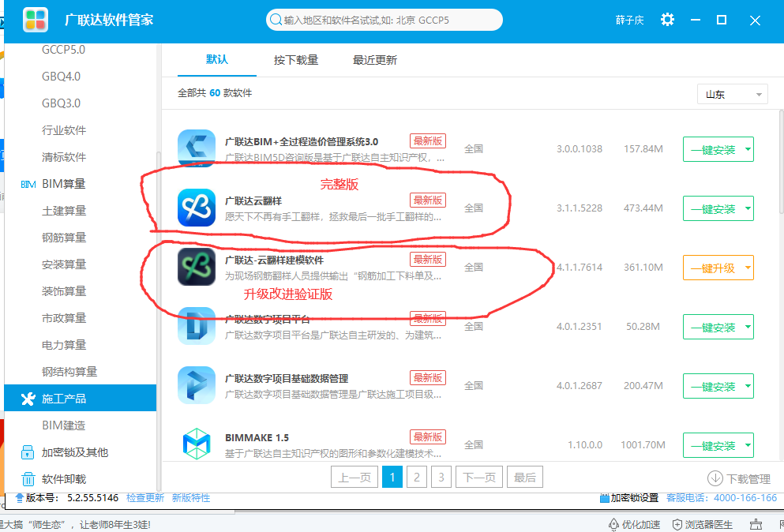
Task: Focus the software search input field
Action: [x=384, y=20]
